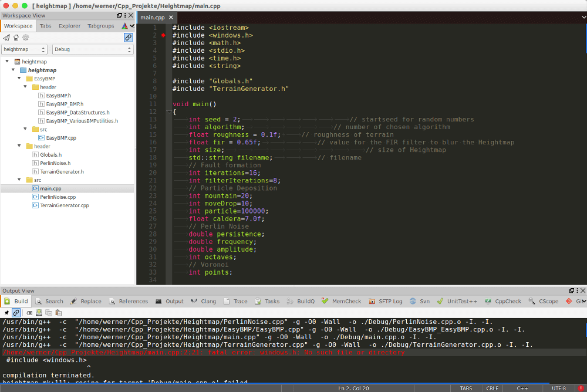Click the red breakpoint marker on line 2
Image resolution: width=587 pixels, height=392 pixels.
(163, 36)
